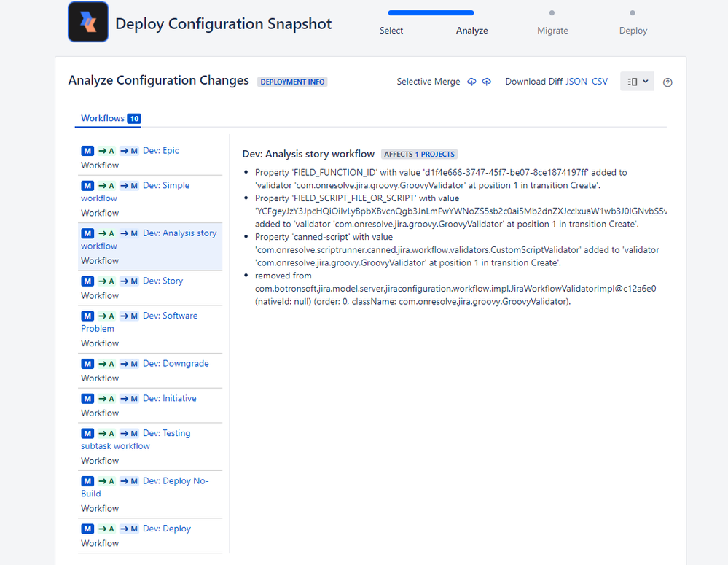
Task: Click blue M badge on Dev: Story row
Action: coord(87,281)
